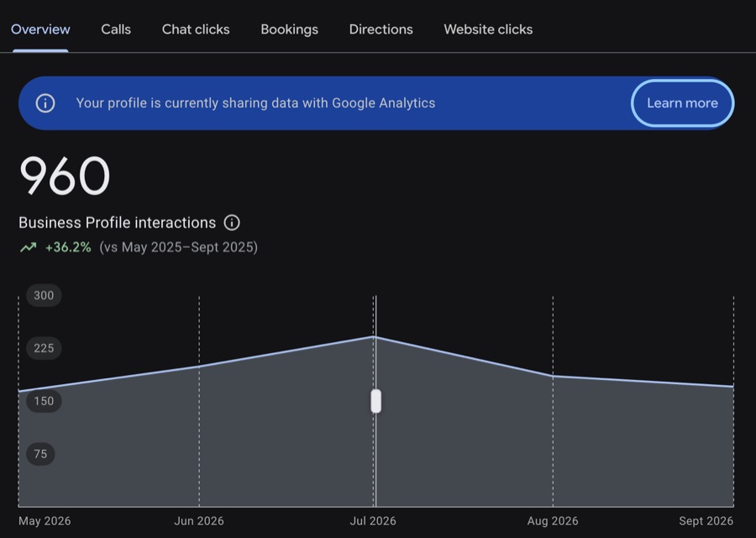Click the 960 interactions total
Viewport: 756px width, 538px height.
pos(65,176)
